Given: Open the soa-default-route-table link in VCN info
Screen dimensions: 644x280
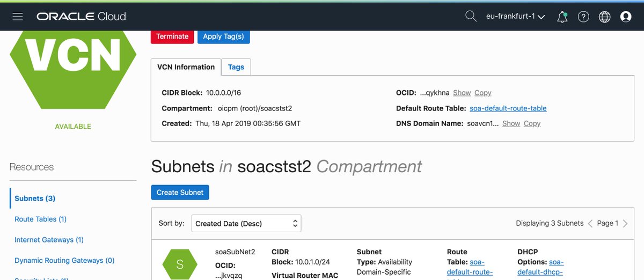Looking at the screenshot, I should (x=508, y=108).
